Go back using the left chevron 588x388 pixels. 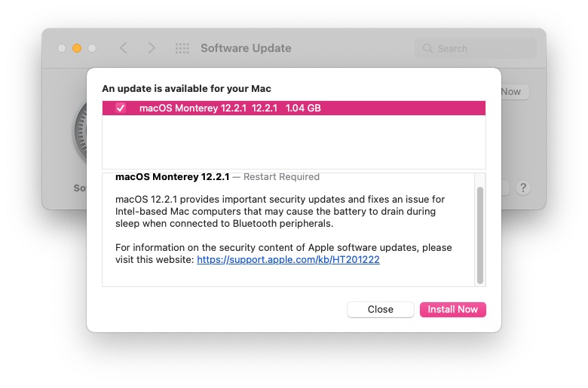124,48
